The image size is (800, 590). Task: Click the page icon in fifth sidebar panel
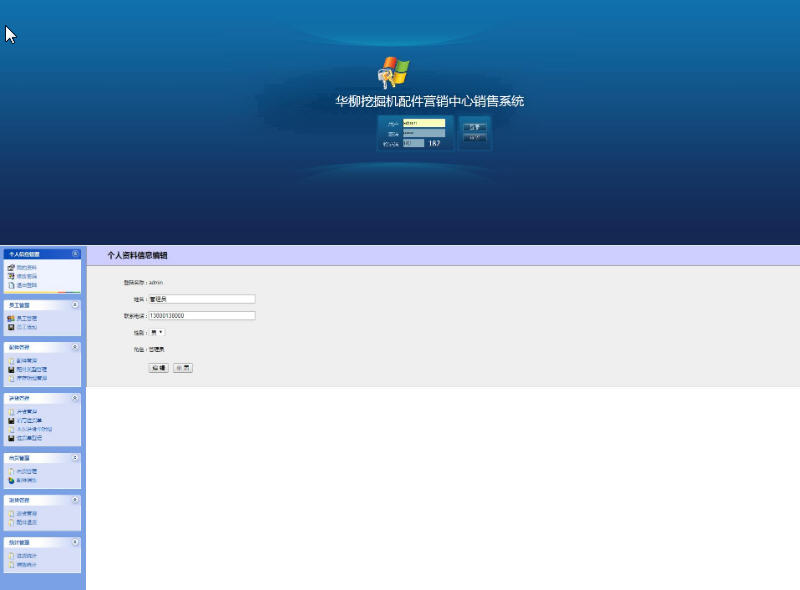pyautogui.click(x=11, y=472)
